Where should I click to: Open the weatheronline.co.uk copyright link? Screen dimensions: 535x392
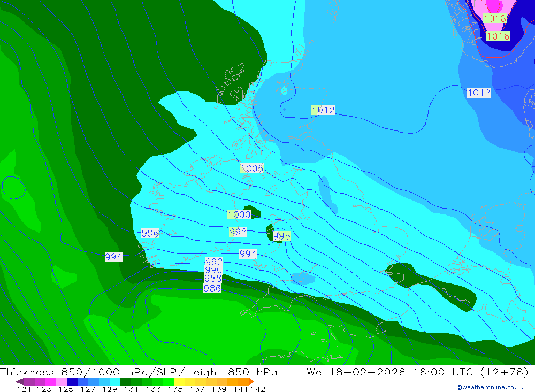[x=490, y=387]
